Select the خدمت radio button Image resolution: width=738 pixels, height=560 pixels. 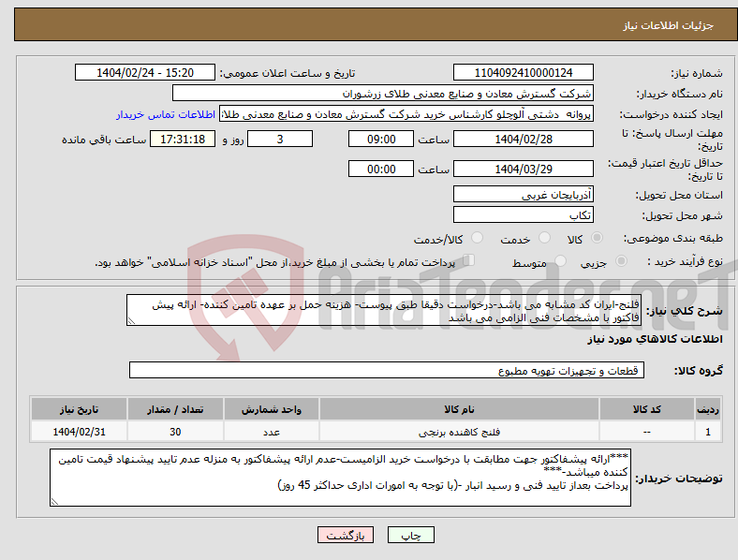544,238
